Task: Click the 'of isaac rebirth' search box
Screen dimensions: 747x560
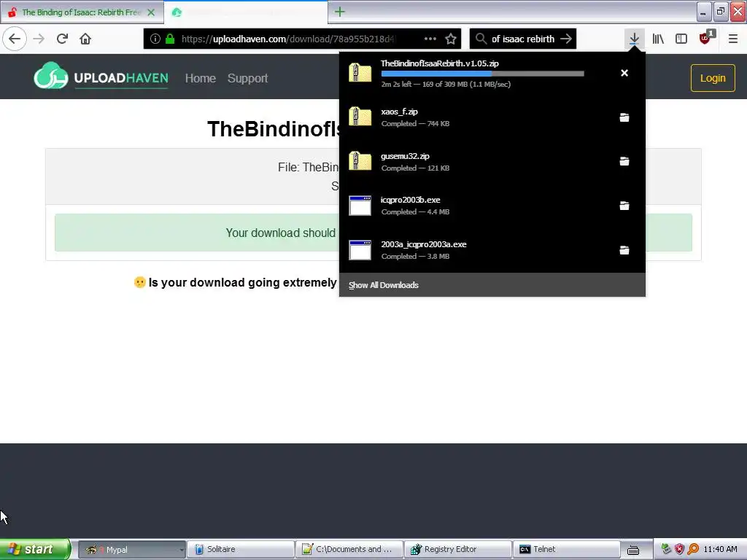Action: click(523, 39)
